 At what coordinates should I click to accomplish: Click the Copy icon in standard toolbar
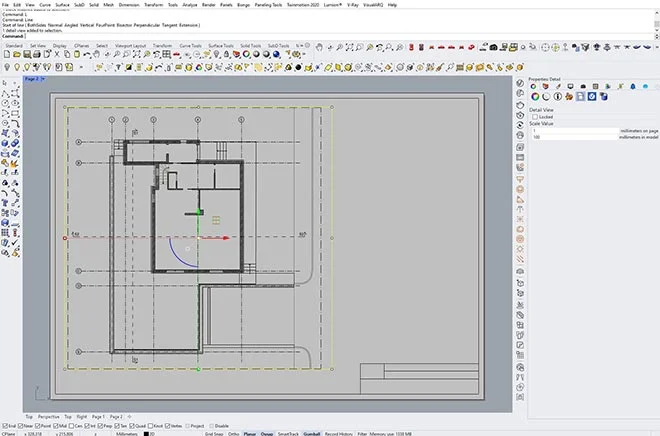(67, 54)
